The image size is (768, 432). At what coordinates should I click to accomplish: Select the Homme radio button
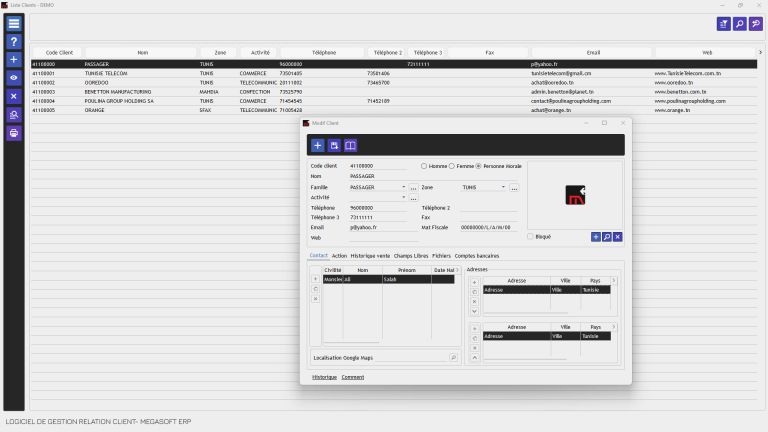(x=424, y=166)
